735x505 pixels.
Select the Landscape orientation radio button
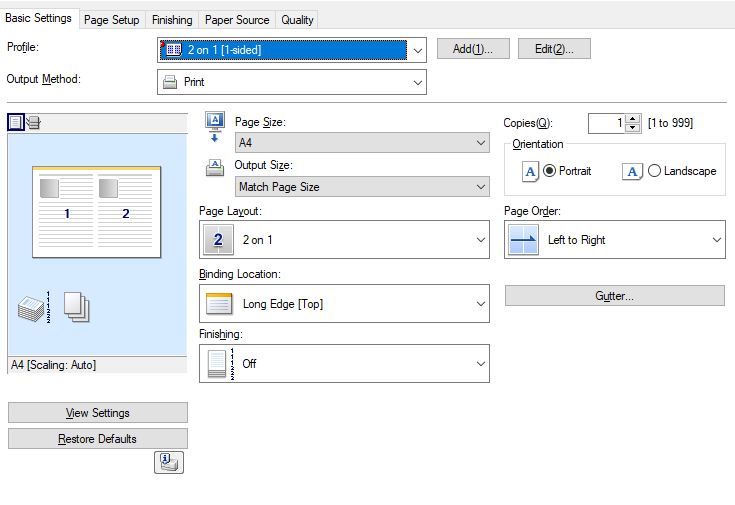click(654, 171)
